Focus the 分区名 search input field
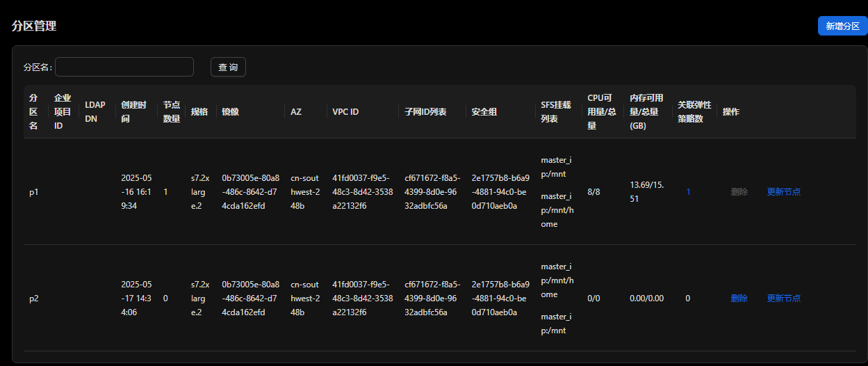 tap(124, 67)
